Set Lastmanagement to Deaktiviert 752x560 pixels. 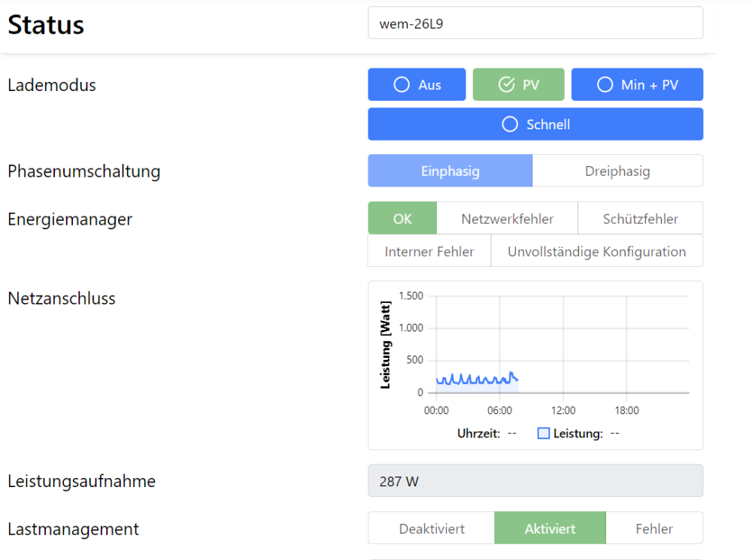pos(431,528)
